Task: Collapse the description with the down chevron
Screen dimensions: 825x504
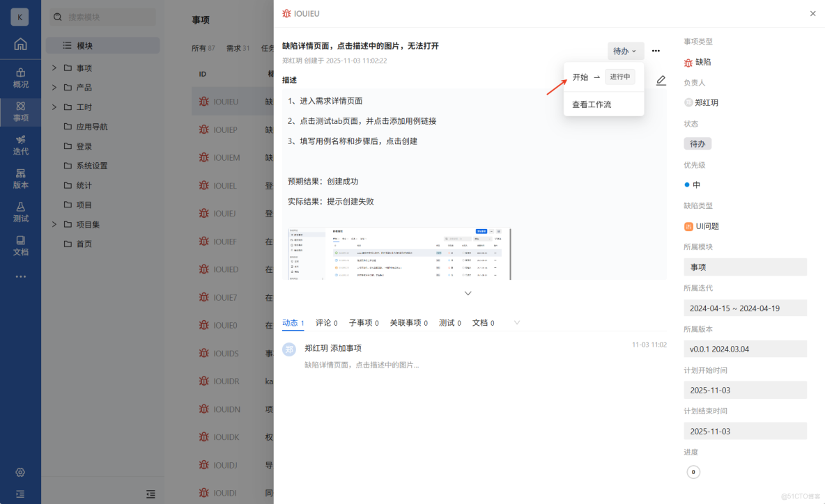Action: click(x=468, y=293)
